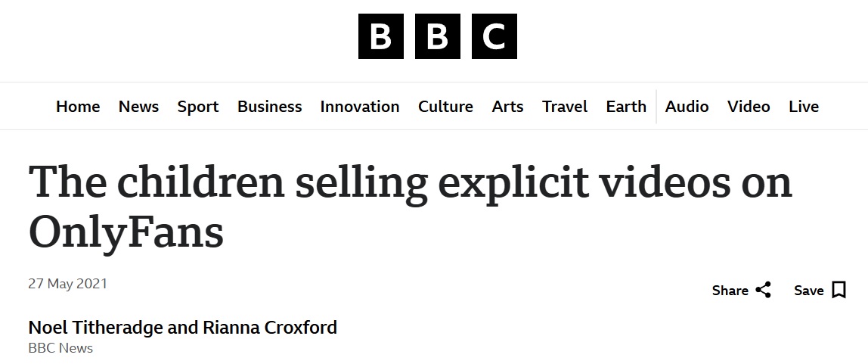Open the Culture section
The image size is (868, 364).
[x=445, y=107]
